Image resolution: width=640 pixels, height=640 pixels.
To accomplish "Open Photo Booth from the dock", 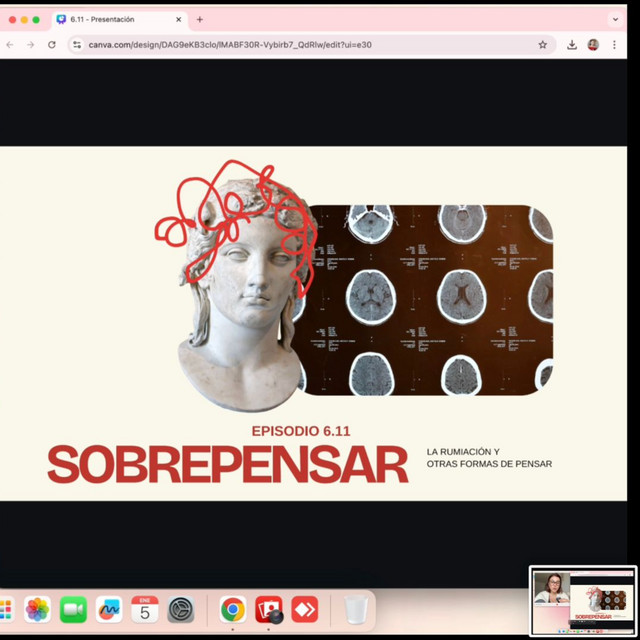I will [x=269, y=609].
